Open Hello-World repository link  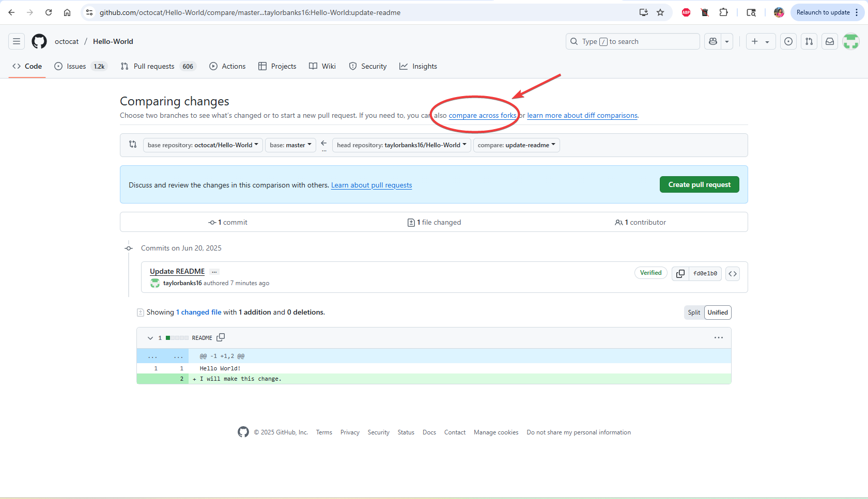113,41
